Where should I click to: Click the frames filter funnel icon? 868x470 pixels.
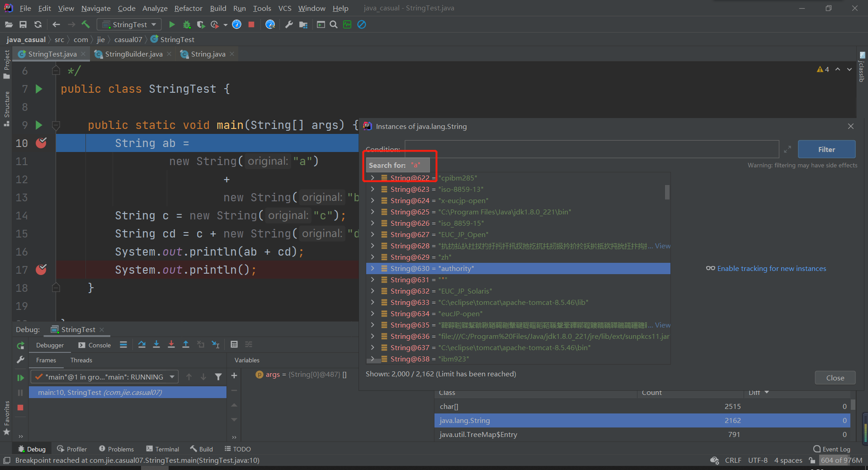click(218, 377)
